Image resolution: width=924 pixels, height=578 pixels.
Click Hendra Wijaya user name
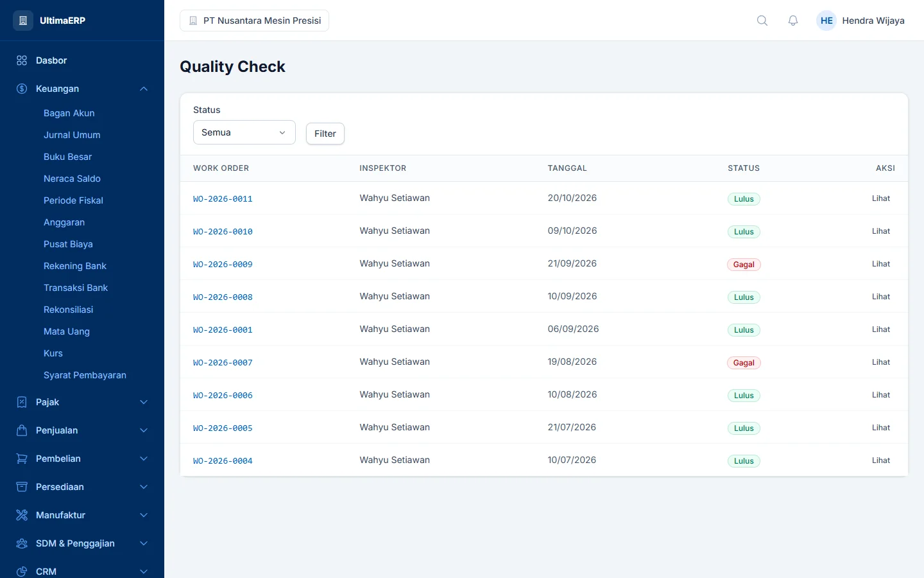tap(873, 21)
